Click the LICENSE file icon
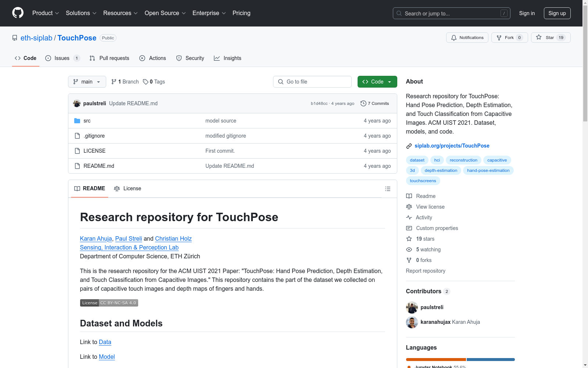Screen dimensions: 588x368 click(x=77, y=151)
